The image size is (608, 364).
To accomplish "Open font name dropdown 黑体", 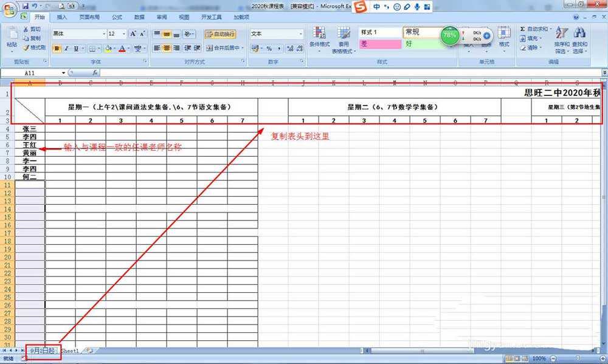I will click(104, 34).
